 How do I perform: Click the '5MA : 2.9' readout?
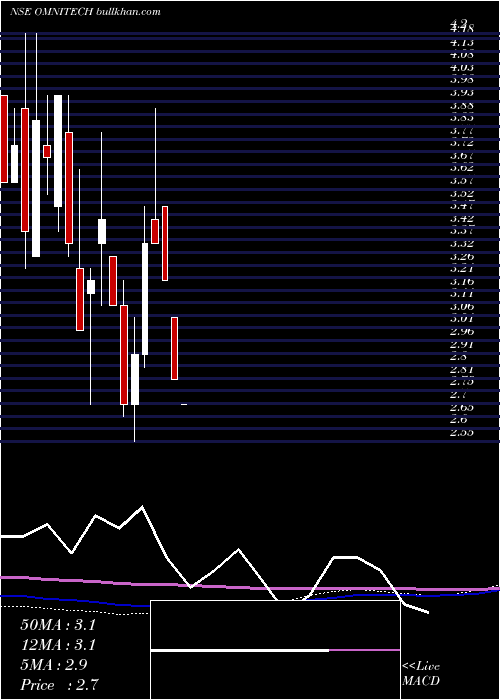coord(53,664)
